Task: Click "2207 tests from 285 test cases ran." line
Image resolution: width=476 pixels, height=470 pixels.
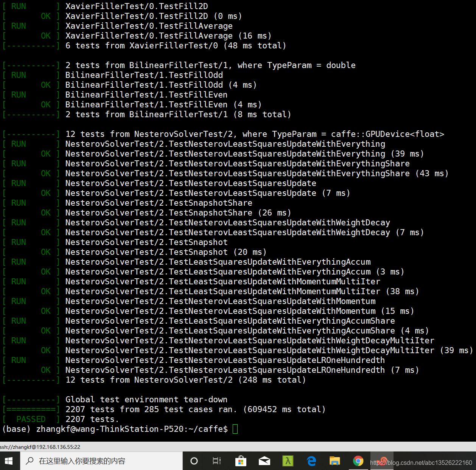Action: 151,410
